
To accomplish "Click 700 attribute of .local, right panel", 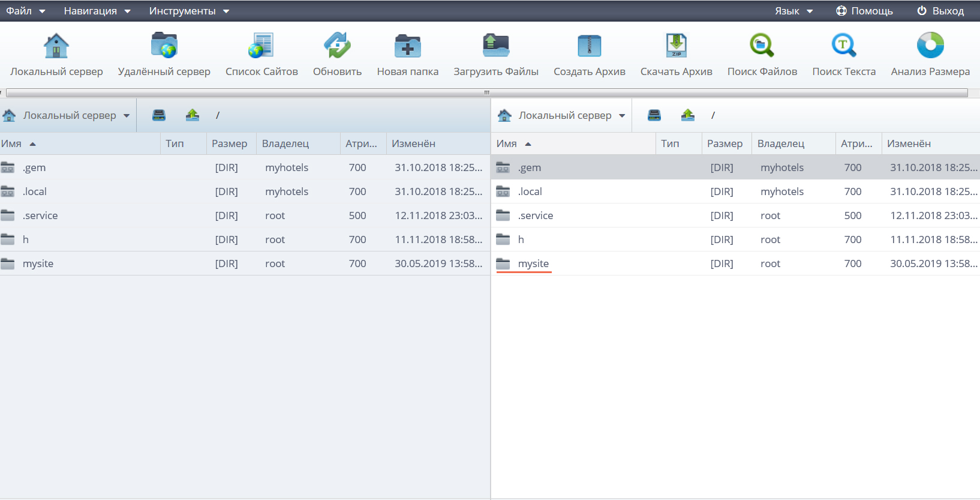I will pyautogui.click(x=853, y=191).
